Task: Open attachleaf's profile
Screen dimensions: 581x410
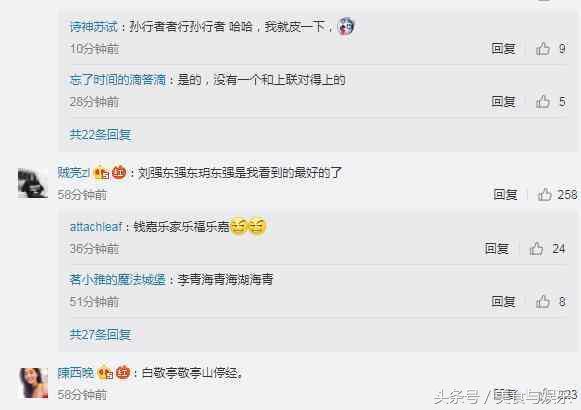Action: tap(96, 227)
